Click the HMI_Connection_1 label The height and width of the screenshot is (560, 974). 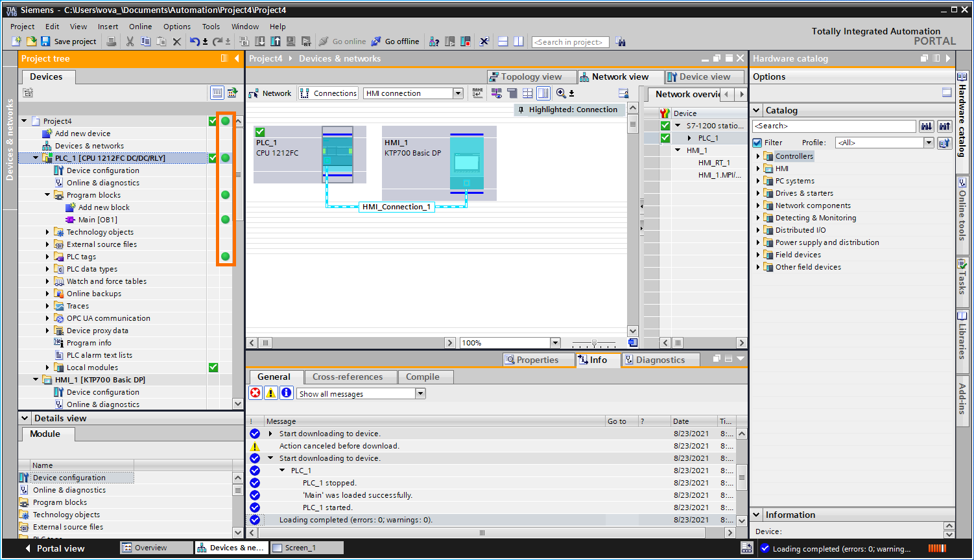coord(397,207)
